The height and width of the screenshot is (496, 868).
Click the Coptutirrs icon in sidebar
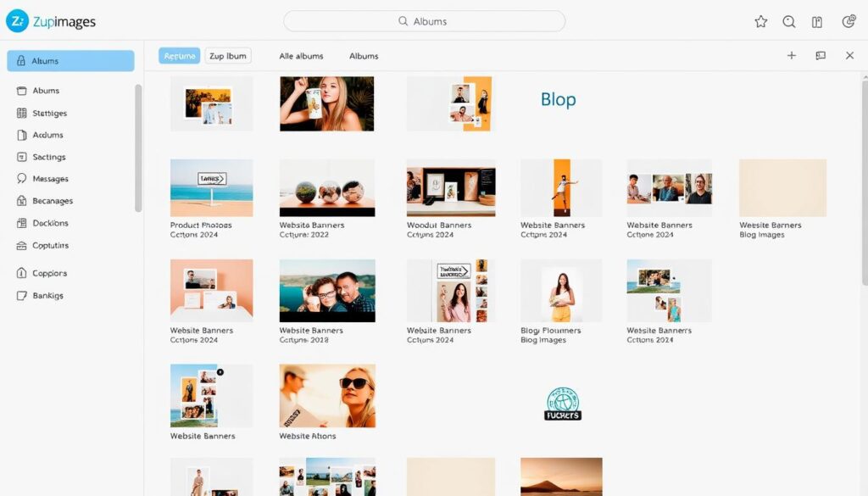pyautogui.click(x=21, y=245)
